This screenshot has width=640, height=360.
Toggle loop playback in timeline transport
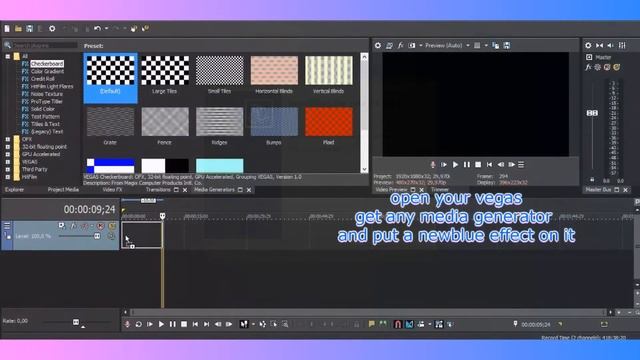(x=138, y=324)
